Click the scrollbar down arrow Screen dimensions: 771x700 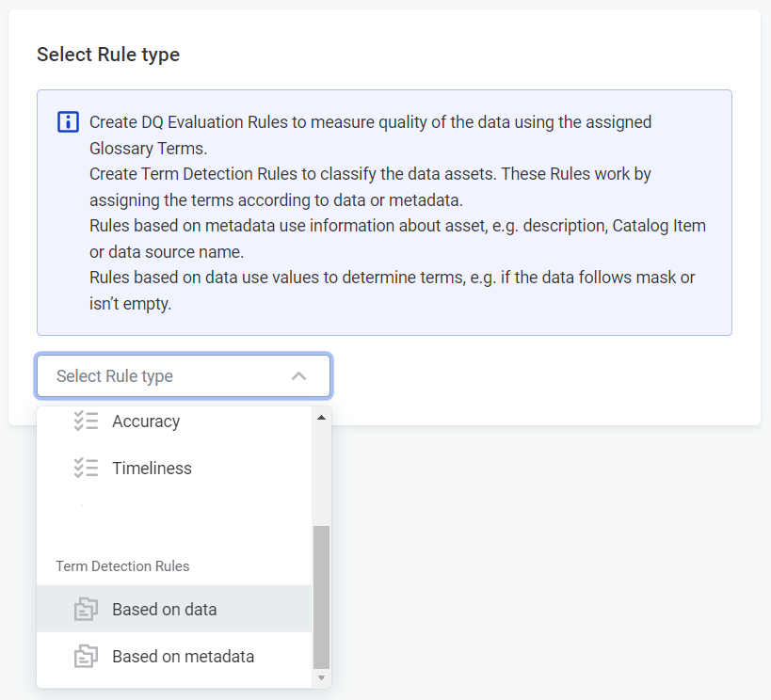(x=321, y=677)
